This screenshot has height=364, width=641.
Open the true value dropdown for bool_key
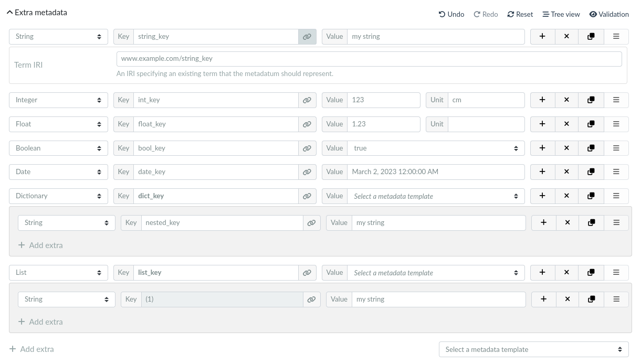(x=436, y=148)
